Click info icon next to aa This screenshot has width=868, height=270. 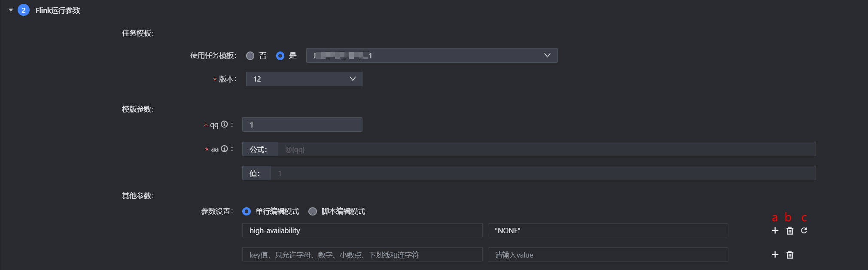224,149
